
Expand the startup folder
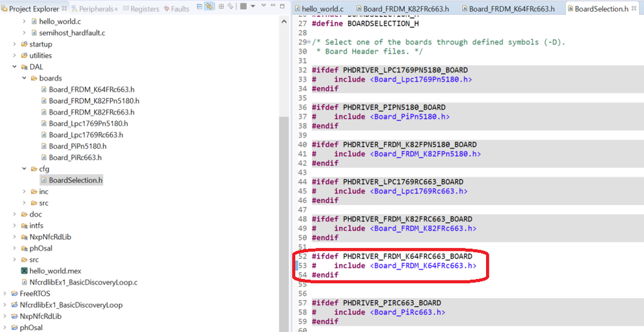click(14, 44)
